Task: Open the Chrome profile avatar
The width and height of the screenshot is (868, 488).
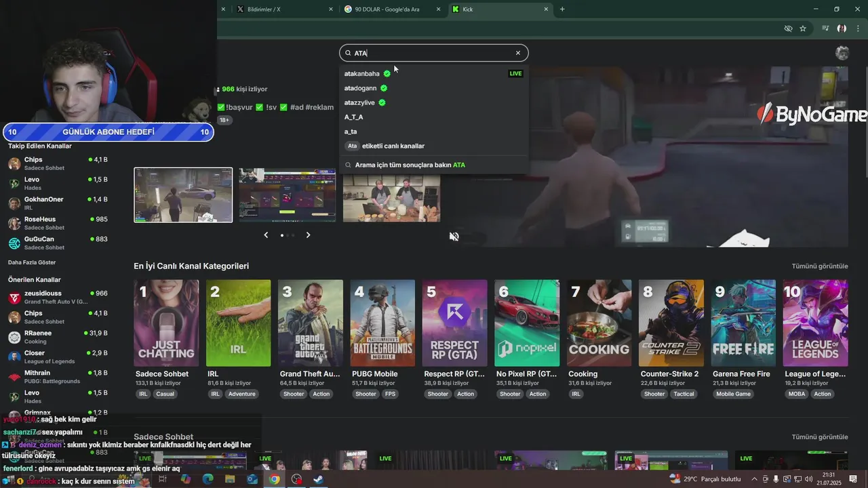Action: [842, 28]
